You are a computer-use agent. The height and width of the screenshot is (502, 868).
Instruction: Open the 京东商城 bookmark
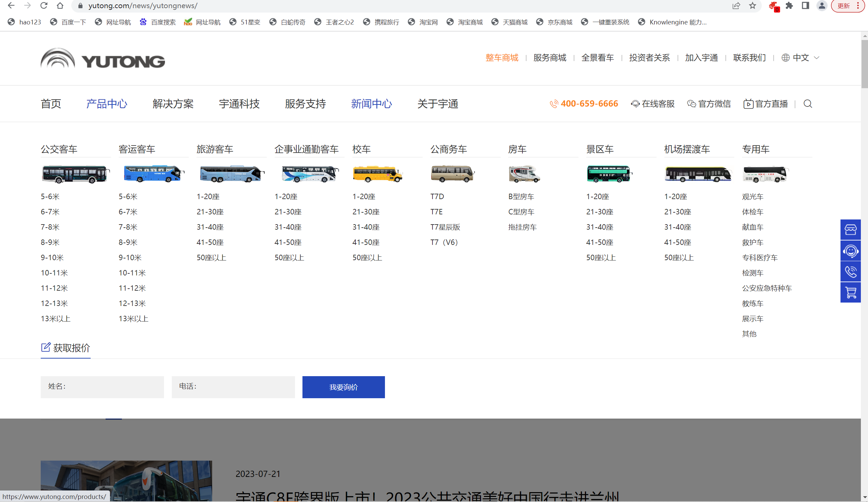[x=554, y=22]
